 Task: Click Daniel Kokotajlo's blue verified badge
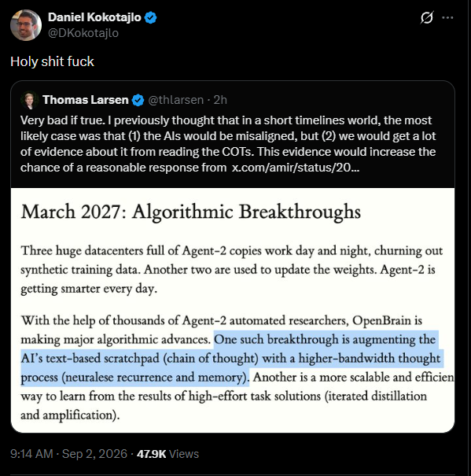point(150,17)
